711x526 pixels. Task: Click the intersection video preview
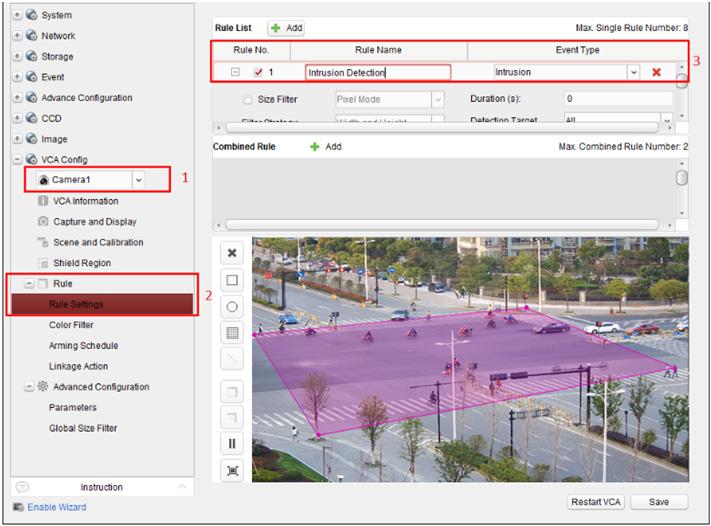point(470,359)
